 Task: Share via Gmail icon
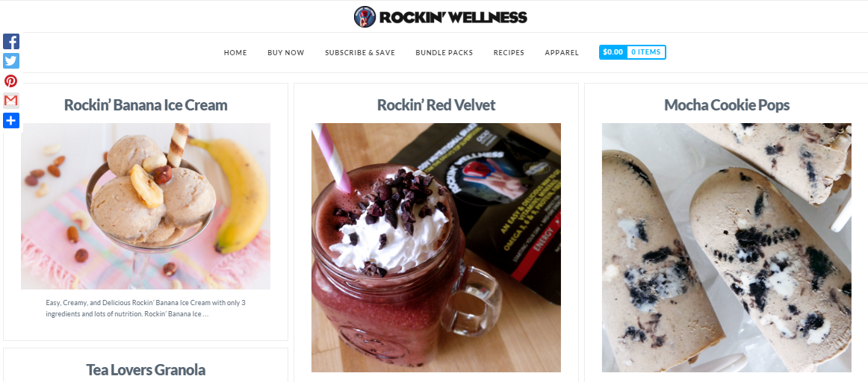[x=11, y=101]
